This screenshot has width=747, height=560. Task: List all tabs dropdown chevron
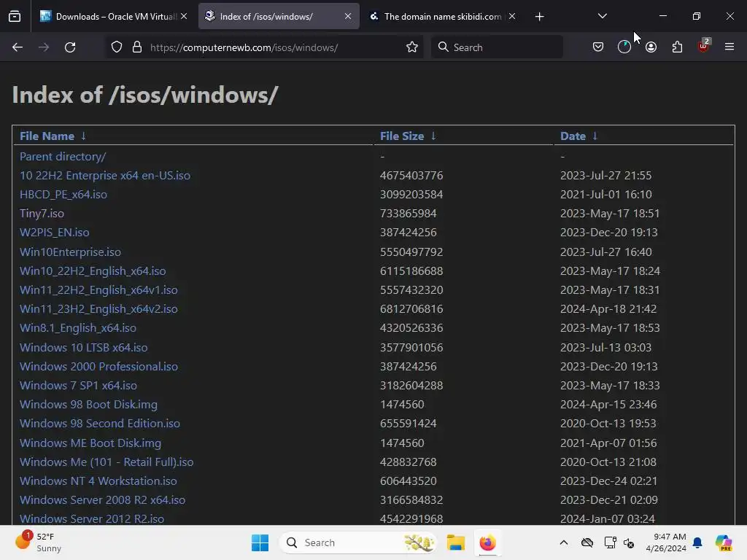click(x=602, y=16)
